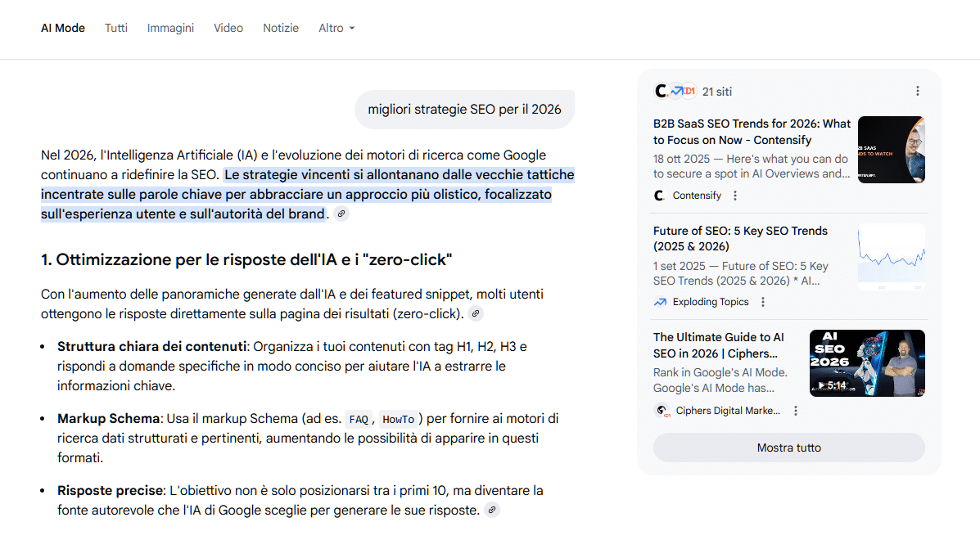Click the 'Mostra tutto' button
Image resolution: width=980 pixels, height=540 pixels.
(x=788, y=448)
